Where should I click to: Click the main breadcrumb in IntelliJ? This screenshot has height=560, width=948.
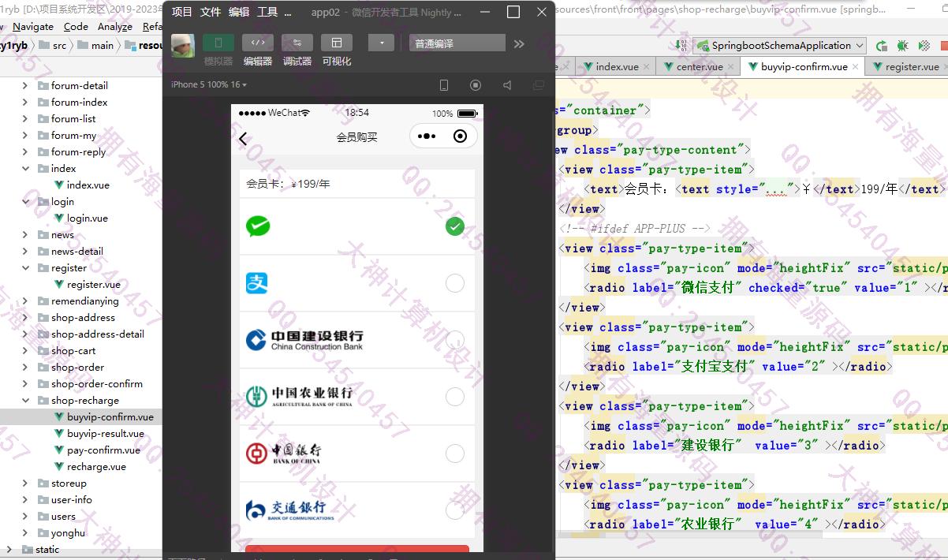(95, 46)
